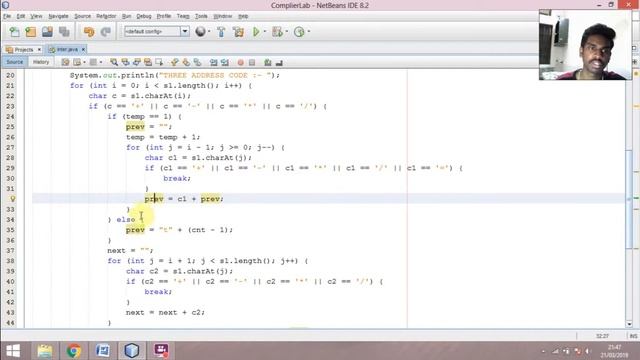Click the Comment editor icon

click(267, 62)
